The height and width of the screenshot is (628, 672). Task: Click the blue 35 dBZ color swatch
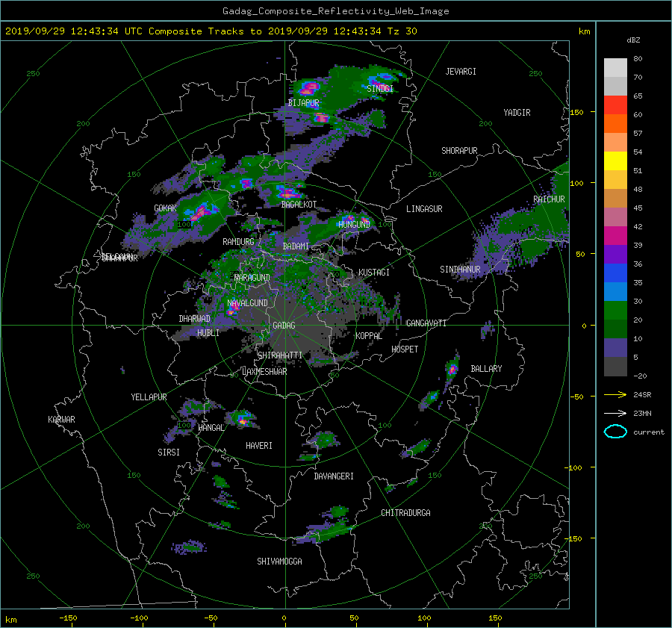pyautogui.click(x=615, y=273)
